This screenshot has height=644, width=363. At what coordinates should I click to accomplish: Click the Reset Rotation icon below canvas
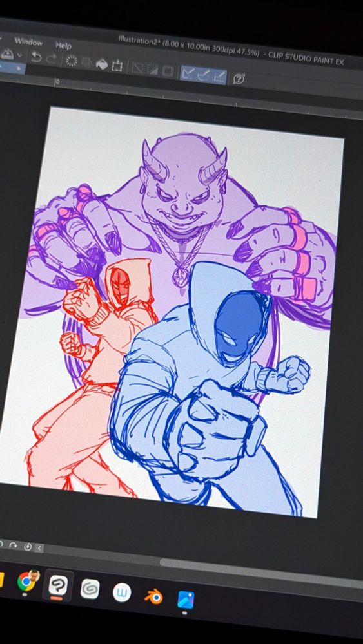tap(28, 546)
